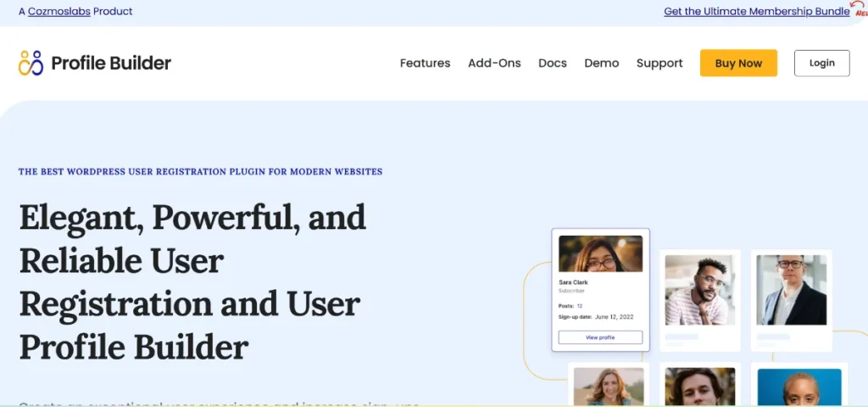Click the Profile Builder brand name text
The width and height of the screenshot is (868, 407).
tap(111, 63)
